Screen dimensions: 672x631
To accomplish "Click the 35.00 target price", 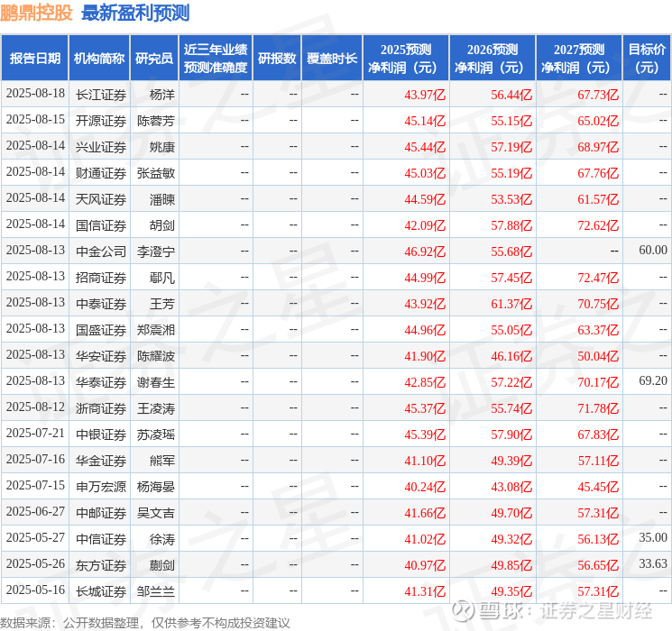I will pyautogui.click(x=653, y=537).
